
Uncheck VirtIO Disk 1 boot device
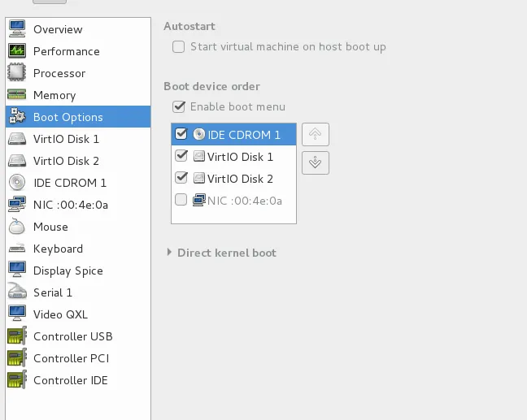click(181, 157)
